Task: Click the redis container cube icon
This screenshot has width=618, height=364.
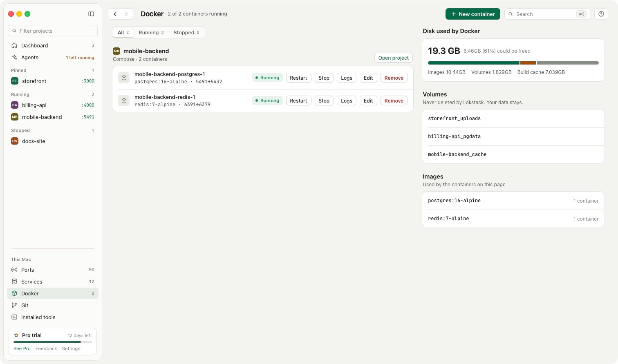Action: pos(124,100)
